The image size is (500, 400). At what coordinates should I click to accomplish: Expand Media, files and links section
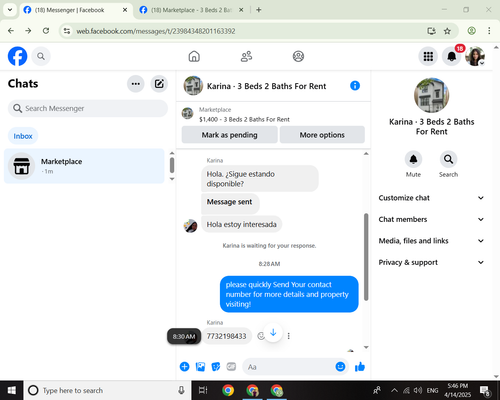click(431, 241)
